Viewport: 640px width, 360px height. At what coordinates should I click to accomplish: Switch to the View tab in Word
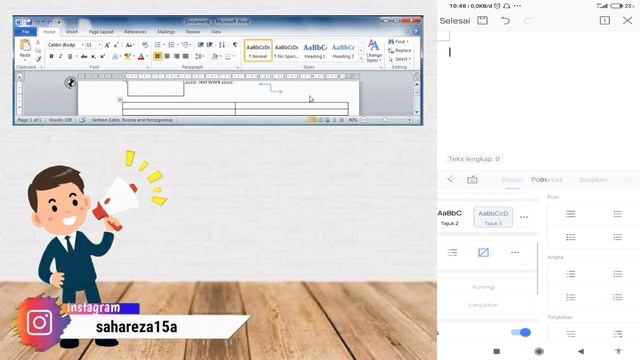216,31
